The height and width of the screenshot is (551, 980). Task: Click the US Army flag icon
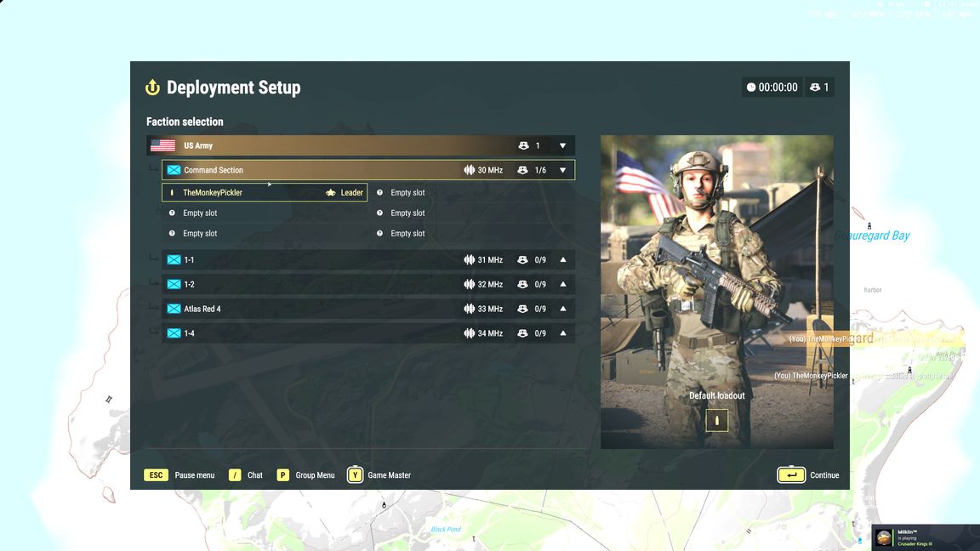coord(162,145)
